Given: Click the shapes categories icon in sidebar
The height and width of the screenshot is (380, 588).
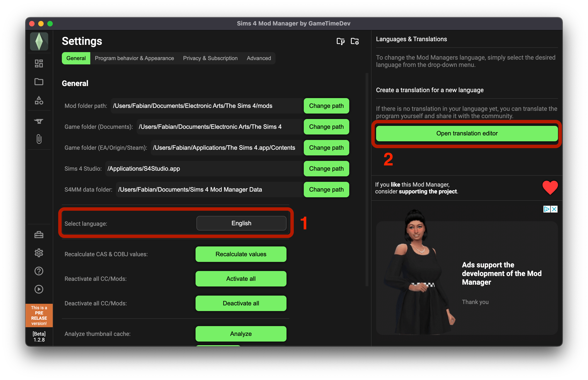Looking at the screenshot, I should coord(39,100).
